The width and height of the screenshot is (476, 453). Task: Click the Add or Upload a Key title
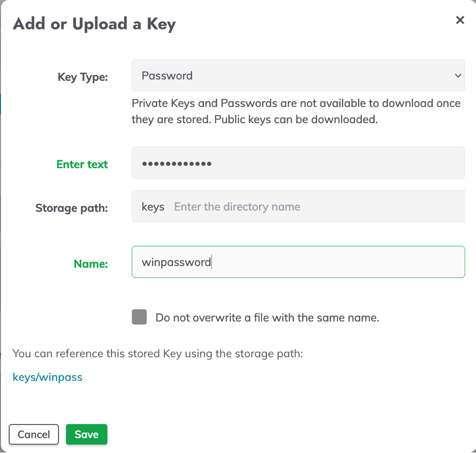[94, 24]
